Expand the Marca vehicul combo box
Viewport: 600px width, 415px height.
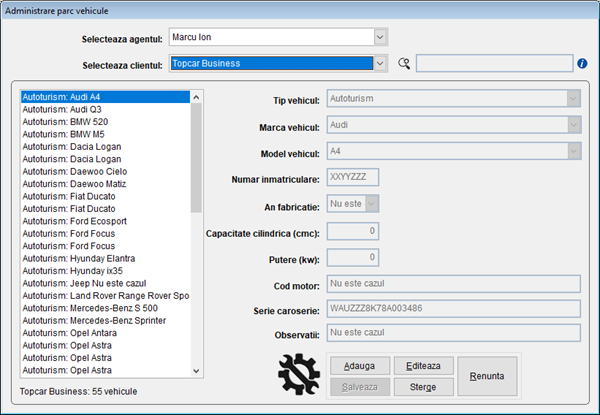(x=572, y=125)
